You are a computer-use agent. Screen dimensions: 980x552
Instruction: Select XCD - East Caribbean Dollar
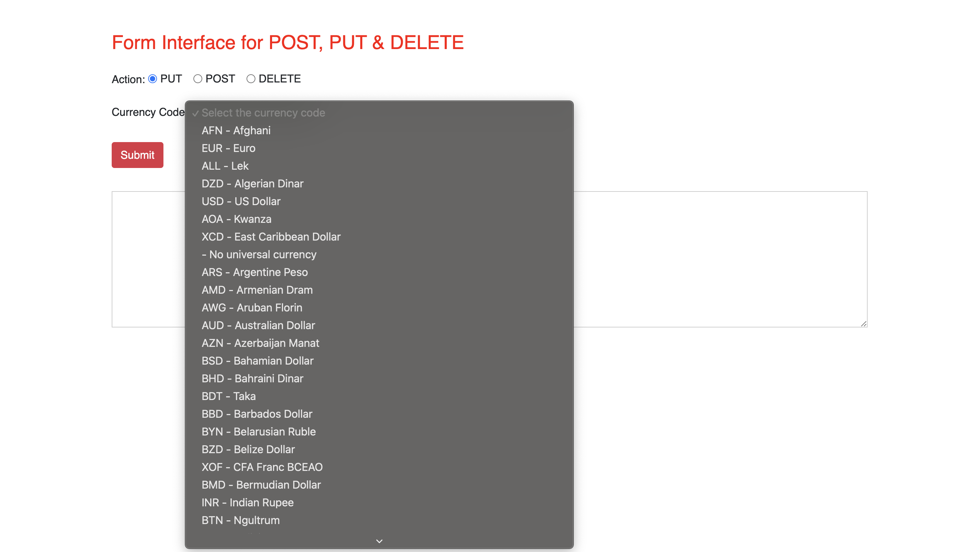[379, 237]
